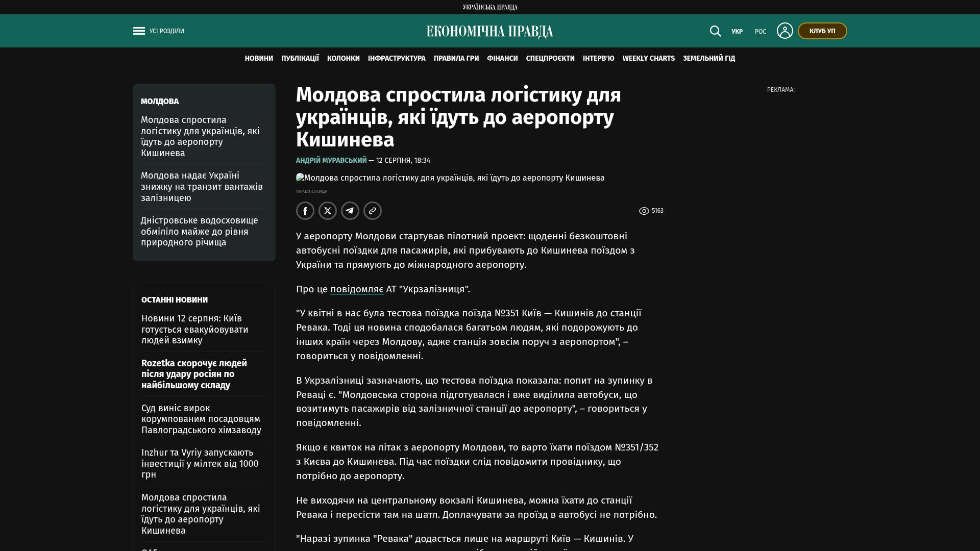The width and height of the screenshot is (980, 551).
Task: Open the МОЛДОВА tag heading
Action: 160,102
